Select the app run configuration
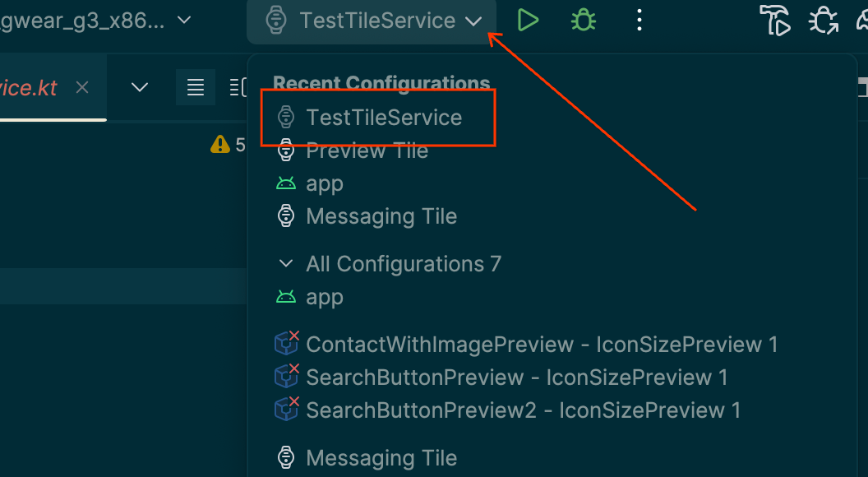 [x=324, y=183]
